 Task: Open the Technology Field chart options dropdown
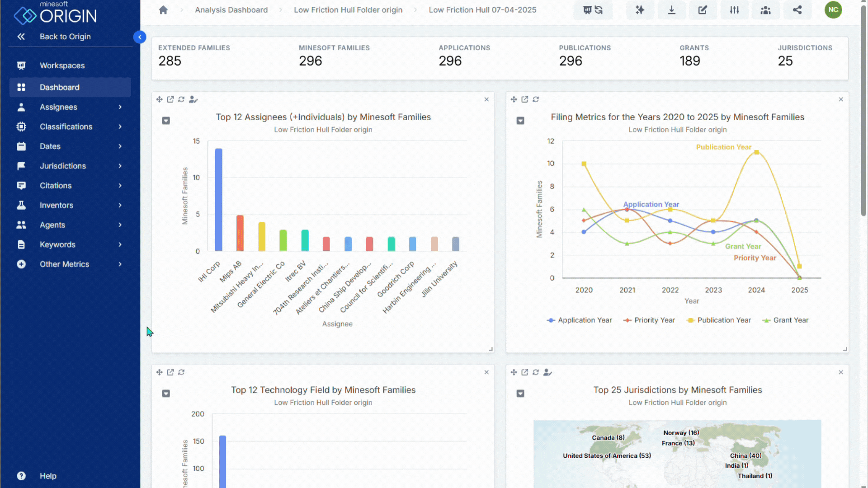pyautogui.click(x=166, y=394)
